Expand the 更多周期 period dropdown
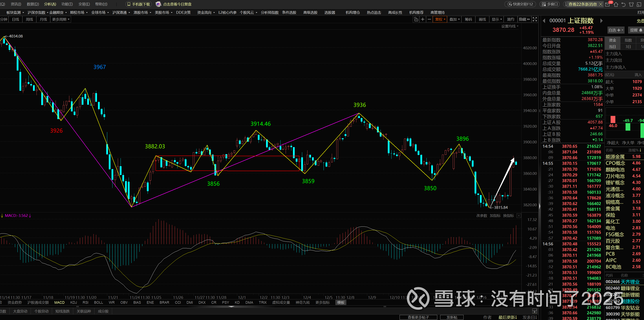644x320 pixels. pyautogui.click(x=61, y=19)
